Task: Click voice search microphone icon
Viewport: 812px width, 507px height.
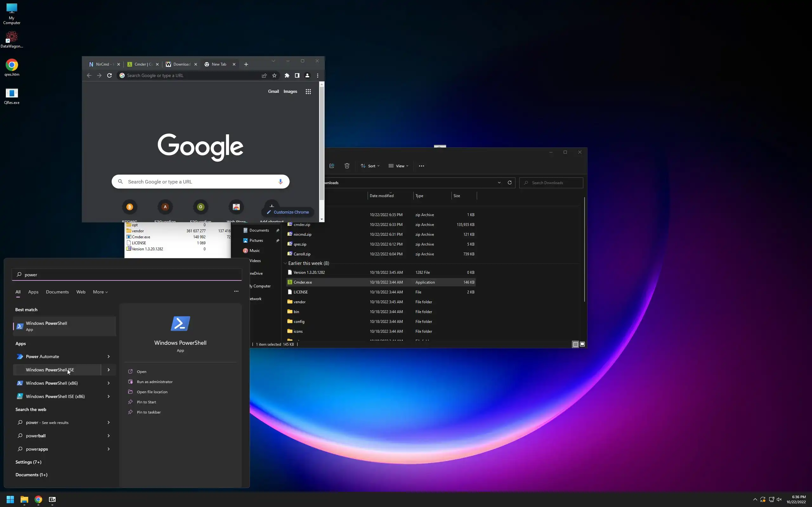Action: (280, 182)
